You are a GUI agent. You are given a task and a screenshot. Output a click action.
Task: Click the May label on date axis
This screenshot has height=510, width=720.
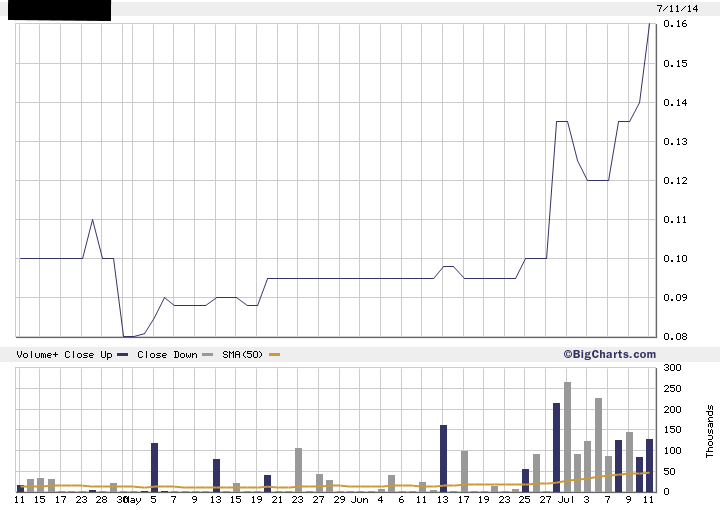coord(132,498)
